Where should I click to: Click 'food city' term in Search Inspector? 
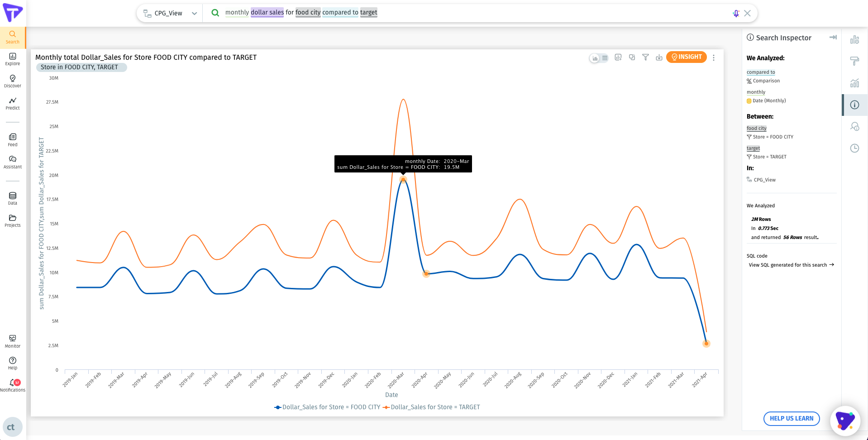pyautogui.click(x=756, y=128)
